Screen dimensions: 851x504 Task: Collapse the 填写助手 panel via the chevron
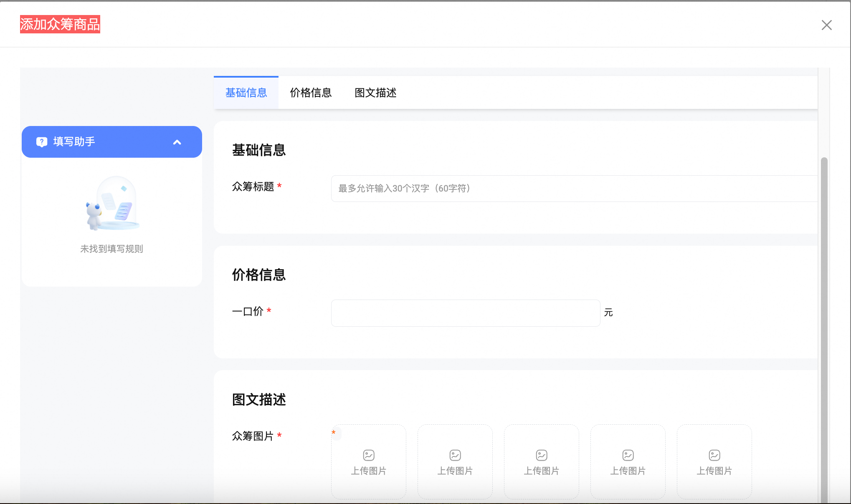[177, 142]
